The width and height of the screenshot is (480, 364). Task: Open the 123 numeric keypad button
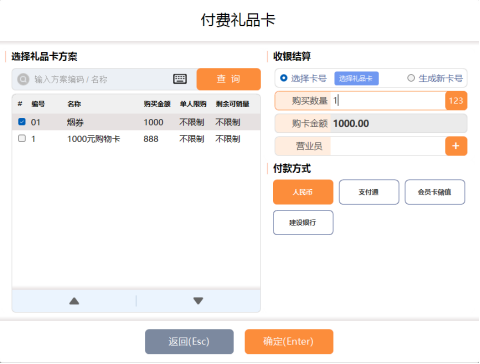(x=456, y=101)
